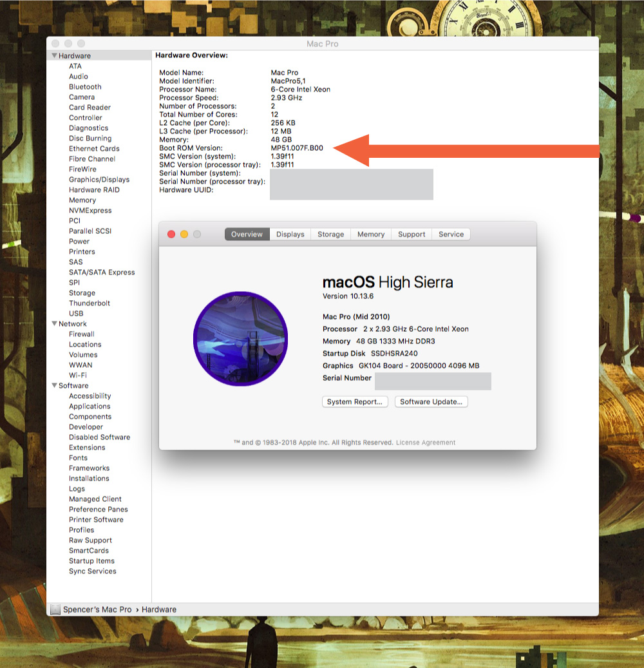Collapse the Software section triangle
644x668 pixels.
[x=55, y=386]
